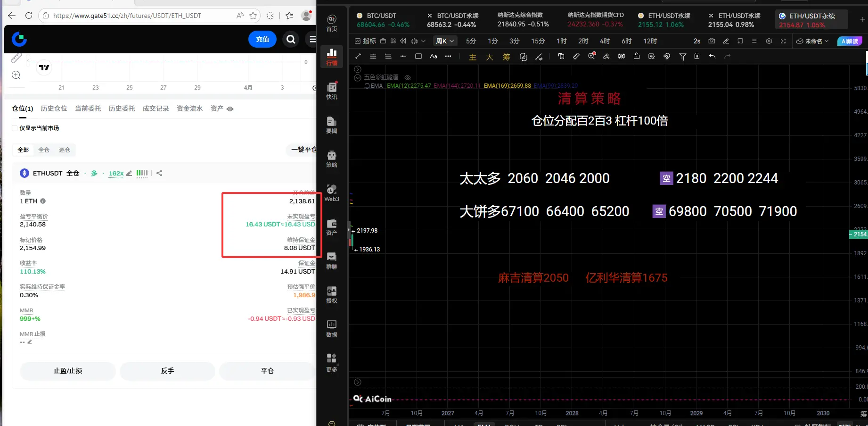Click the 反手 reverse position button
Screen dimensions: 868x426
pos(167,371)
